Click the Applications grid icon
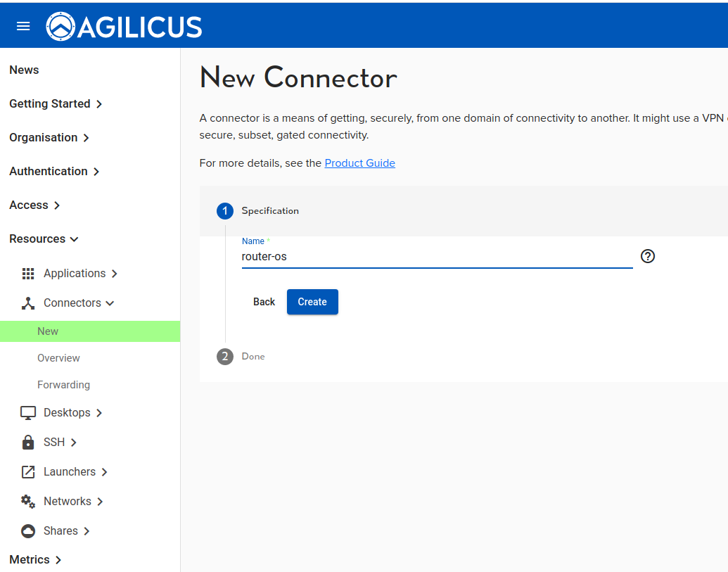The image size is (728, 572). [x=28, y=274]
